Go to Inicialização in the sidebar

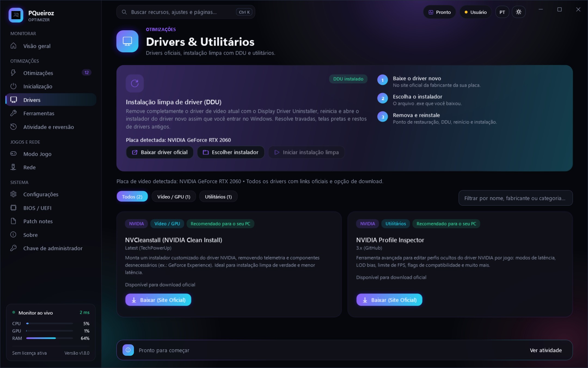click(51, 86)
